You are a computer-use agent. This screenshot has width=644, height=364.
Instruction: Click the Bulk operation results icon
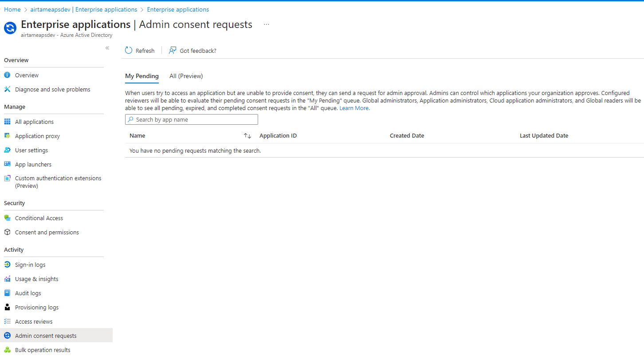point(8,349)
